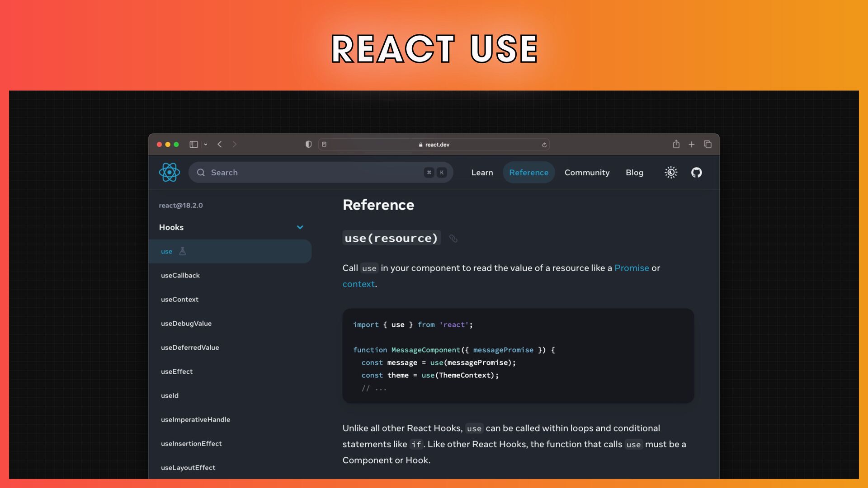The height and width of the screenshot is (488, 868).
Task: Copy anchor link beside use(resource) heading
Action: point(453,239)
